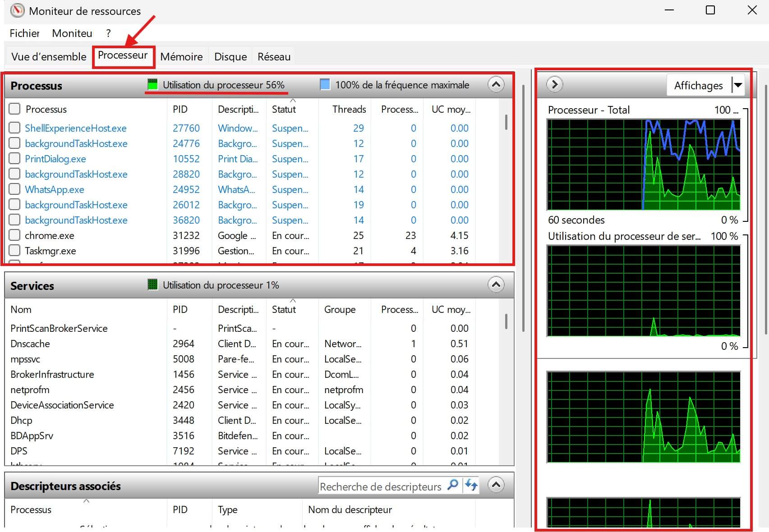Open the Fichier menu
Image resolution: width=769 pixels, height=532 pixels.
[24, 33]
